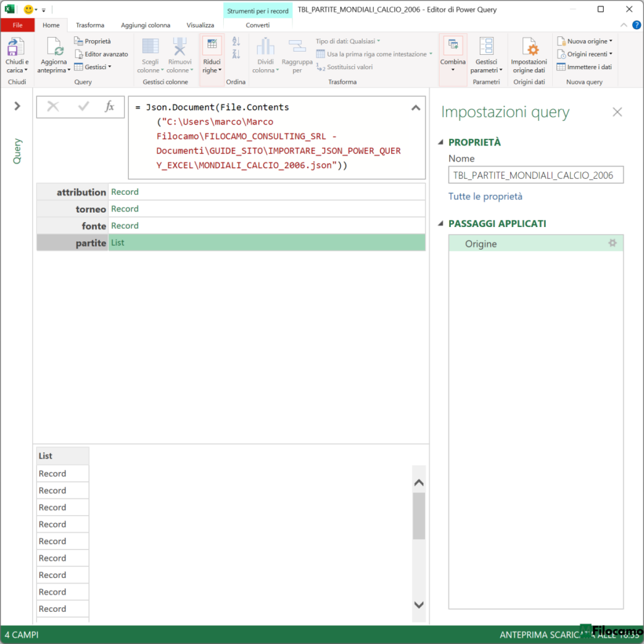This screenshot has width=644, height=644.
Task: Sort ascending with the A-Z icon
Action: [236, 41]
